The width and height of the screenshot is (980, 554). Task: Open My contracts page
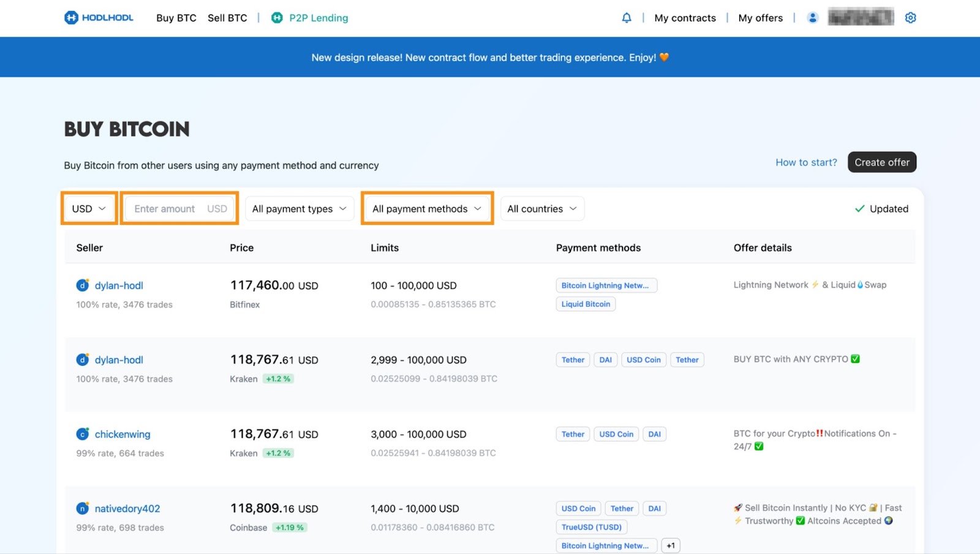pyautogui.click(x=685, y=18)
